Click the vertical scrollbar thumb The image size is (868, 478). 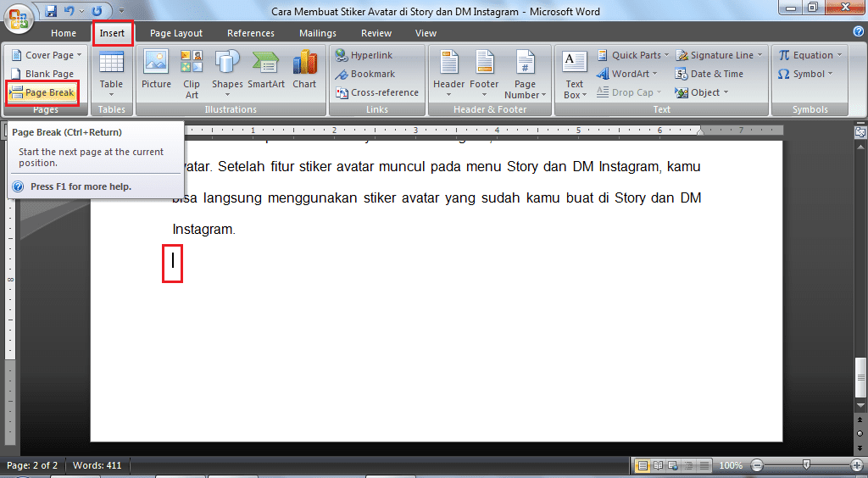[860, 377]
